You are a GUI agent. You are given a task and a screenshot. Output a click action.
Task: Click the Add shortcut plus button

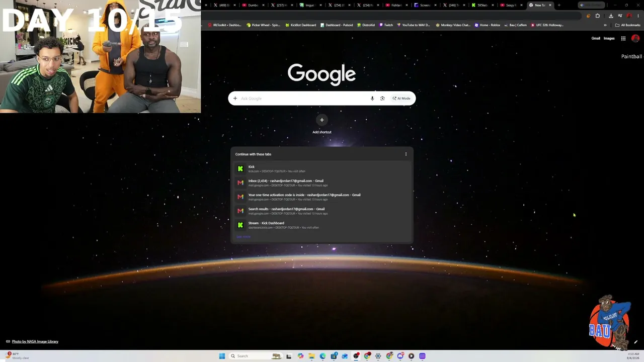(322, 120)
